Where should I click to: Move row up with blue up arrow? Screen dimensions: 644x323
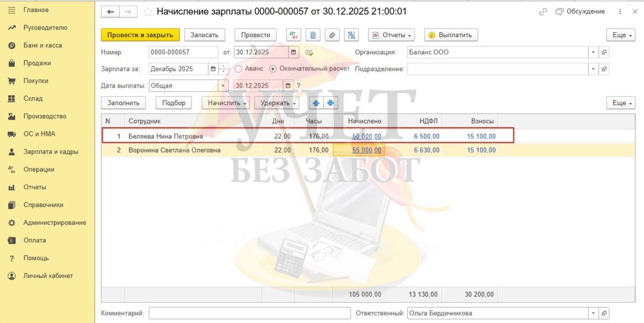[316, 103]
